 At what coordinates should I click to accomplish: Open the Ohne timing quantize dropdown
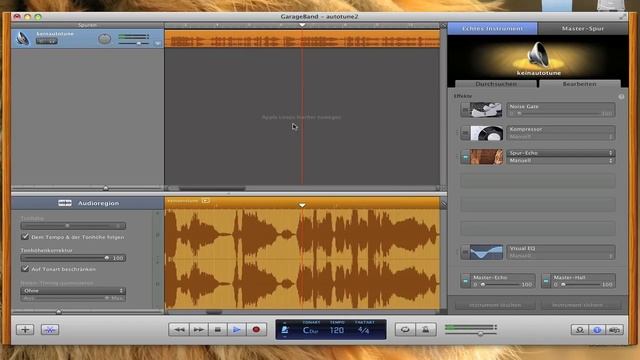73,291
